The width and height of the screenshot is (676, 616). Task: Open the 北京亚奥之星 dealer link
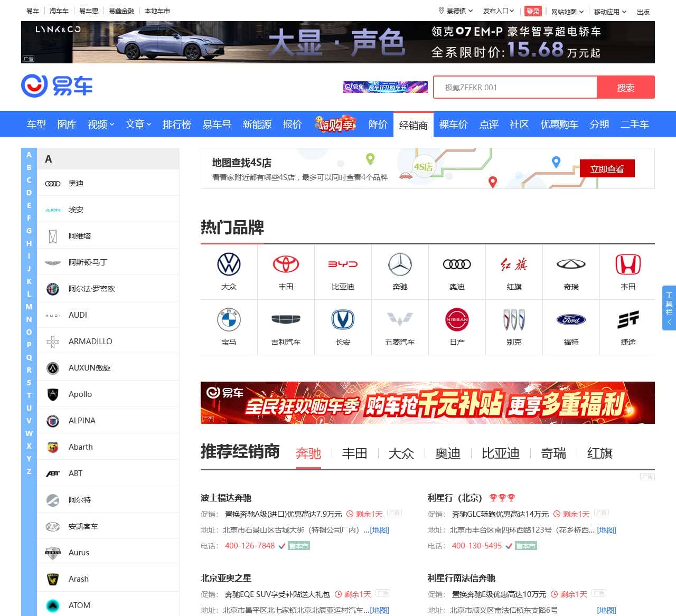226,578
